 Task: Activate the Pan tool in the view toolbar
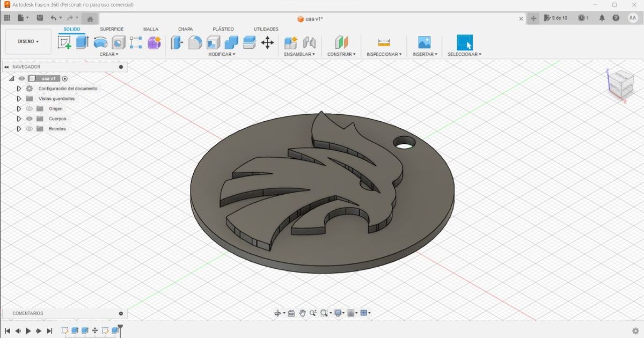click(302, 313)
